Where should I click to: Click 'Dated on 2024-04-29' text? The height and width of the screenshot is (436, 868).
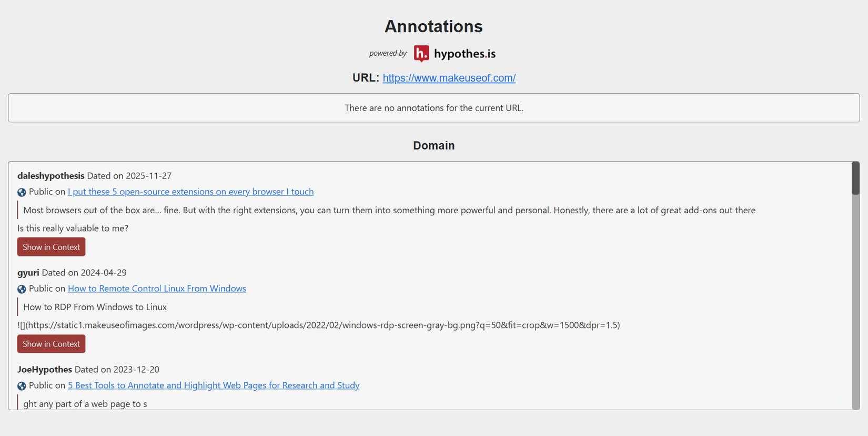(84, 273)
